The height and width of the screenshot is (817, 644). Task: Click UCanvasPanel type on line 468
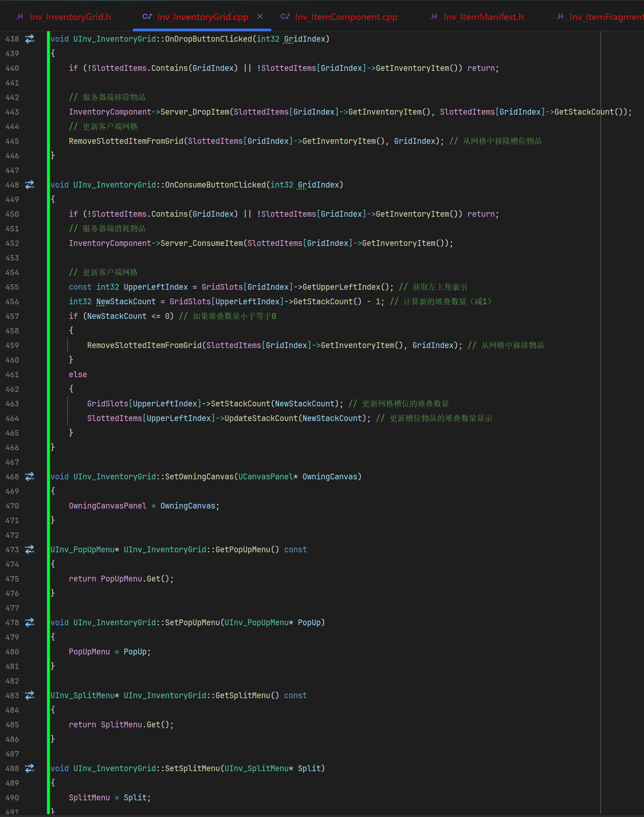click(x=266, y=476)
